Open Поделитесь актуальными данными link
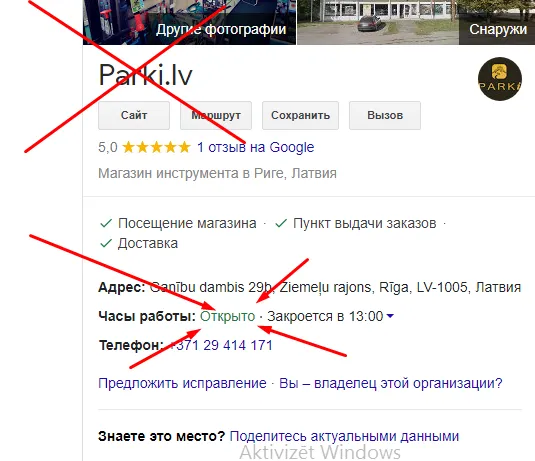The image size is (535, 461). (344, 436)
